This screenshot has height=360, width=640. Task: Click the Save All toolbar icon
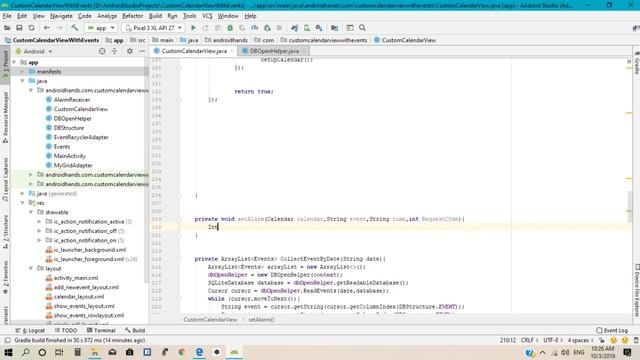click(19, 28)
